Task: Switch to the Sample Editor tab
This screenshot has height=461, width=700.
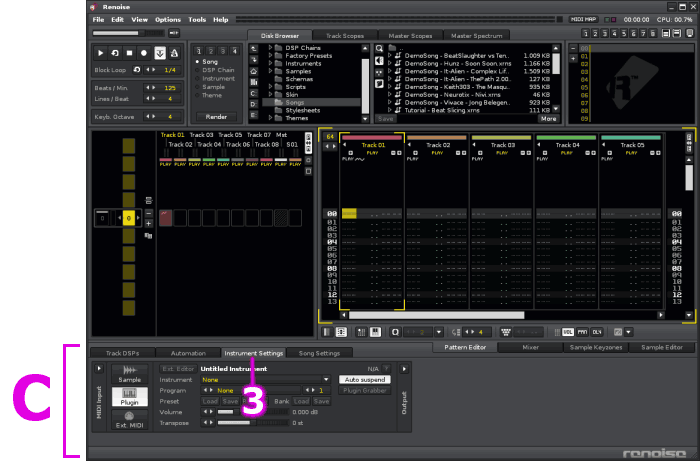Action: pyautogui.click(x=662, y=347)
